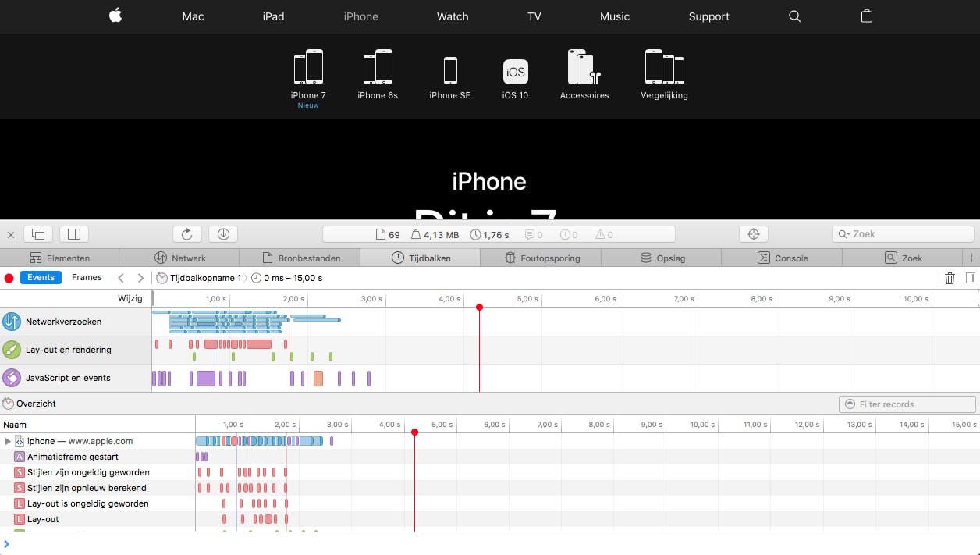Open TV in Apple navigation
Image resolution: width=980 pixels, height=555 pixels.
click(534, 16)
